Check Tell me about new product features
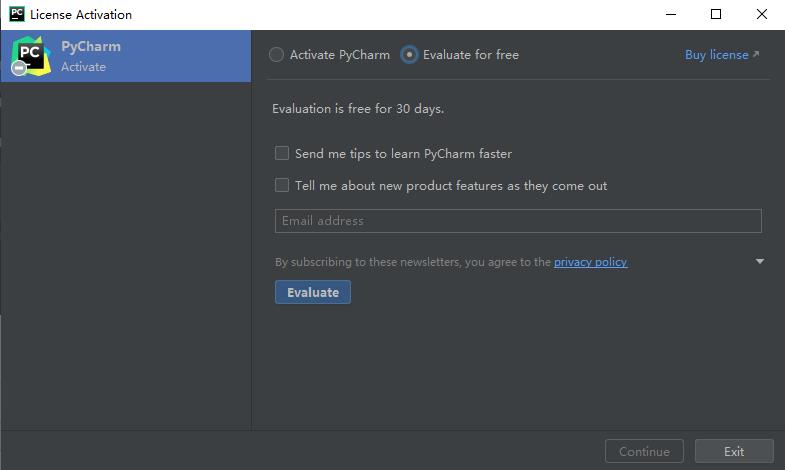 pyautogui.click(x=282, y=185)
